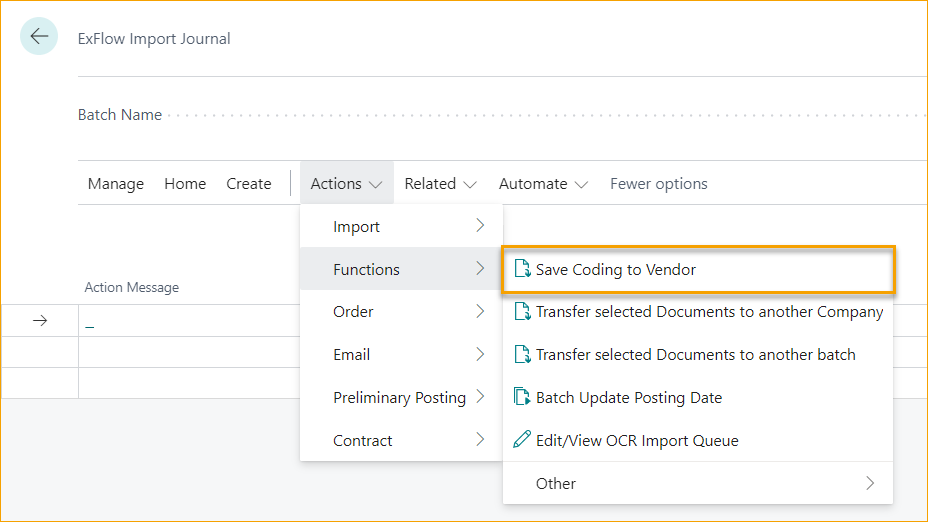The width and height of the screenshot is (928, 522).
Task: Open the Home tab
Action: [x=185, y=183]
